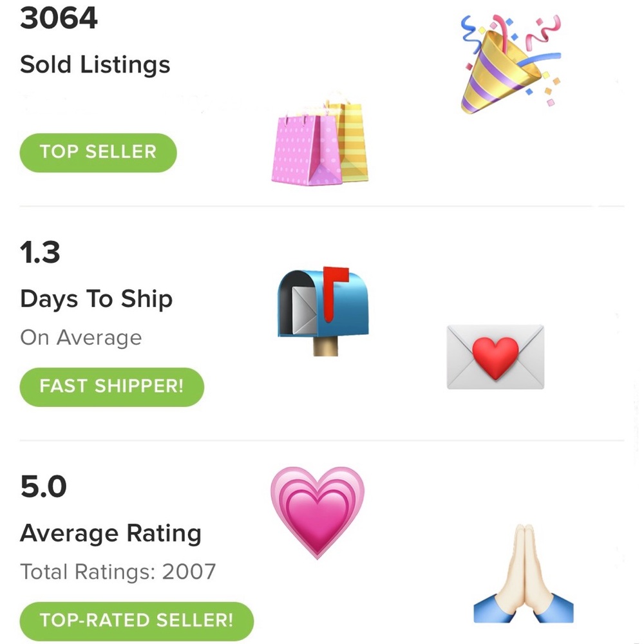644x644 pixels.
Task: Click Total Ratings: 2007 text
Action: pyautogui.click(x=118, y=572)
